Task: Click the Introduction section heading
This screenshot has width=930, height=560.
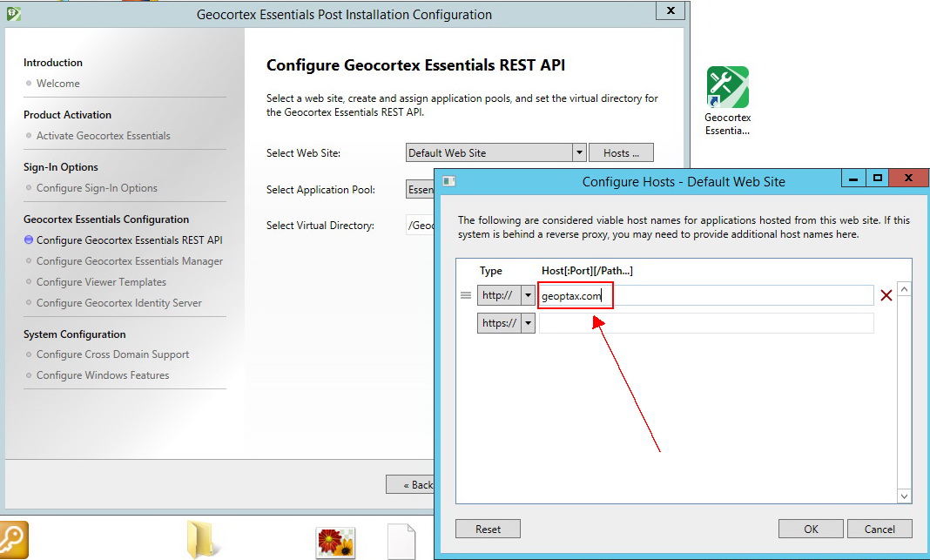Action: tap(53, 63)
